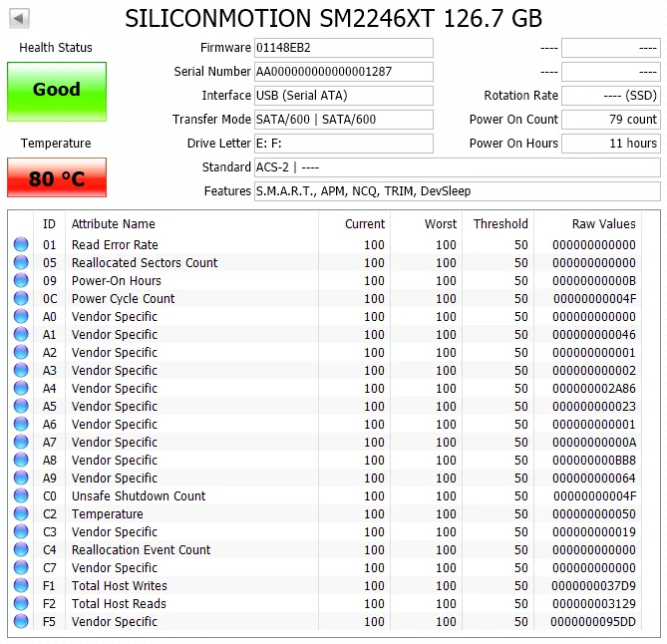The height and width of the screenshot is (644, 667).
Task: Click the Rotation Rate value (SSD)
Action: [x=611, y=96]
